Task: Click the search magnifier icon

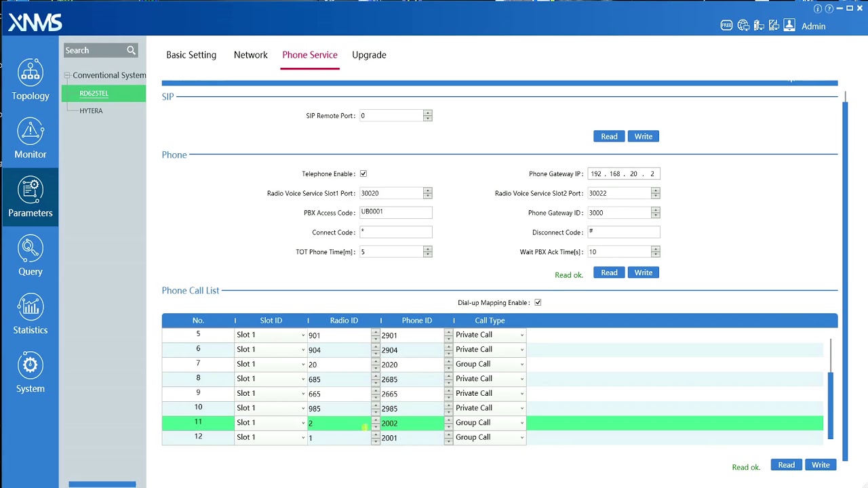Action: (x=131, y=50)
